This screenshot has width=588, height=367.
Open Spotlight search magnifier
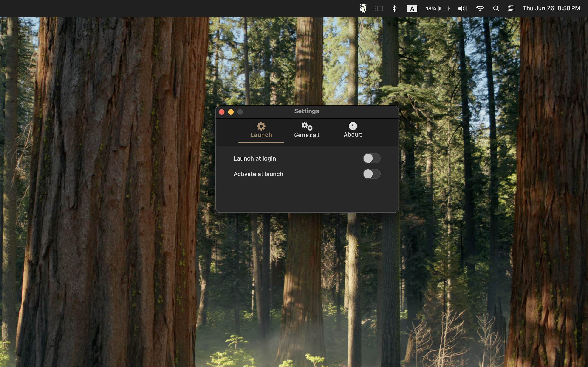496,9
